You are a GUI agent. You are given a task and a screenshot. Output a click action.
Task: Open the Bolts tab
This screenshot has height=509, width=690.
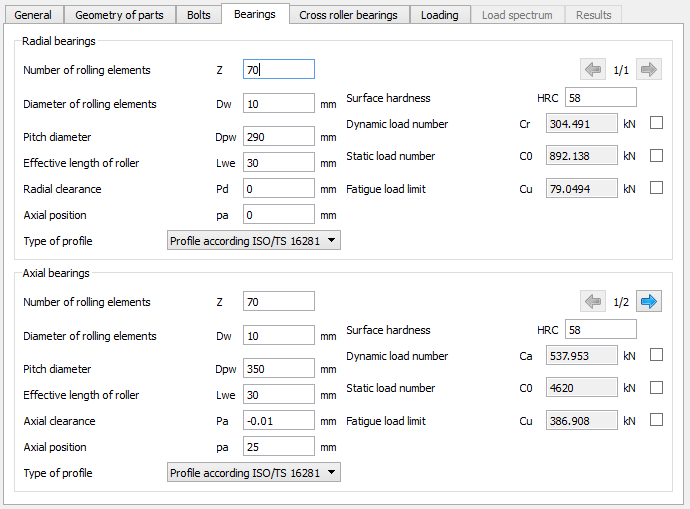point(199,15)
